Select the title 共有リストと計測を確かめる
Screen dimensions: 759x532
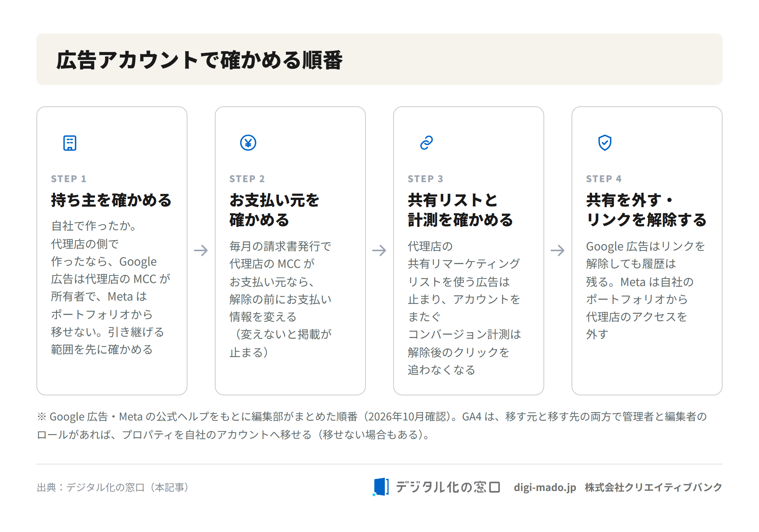click(x=460, y=210)
